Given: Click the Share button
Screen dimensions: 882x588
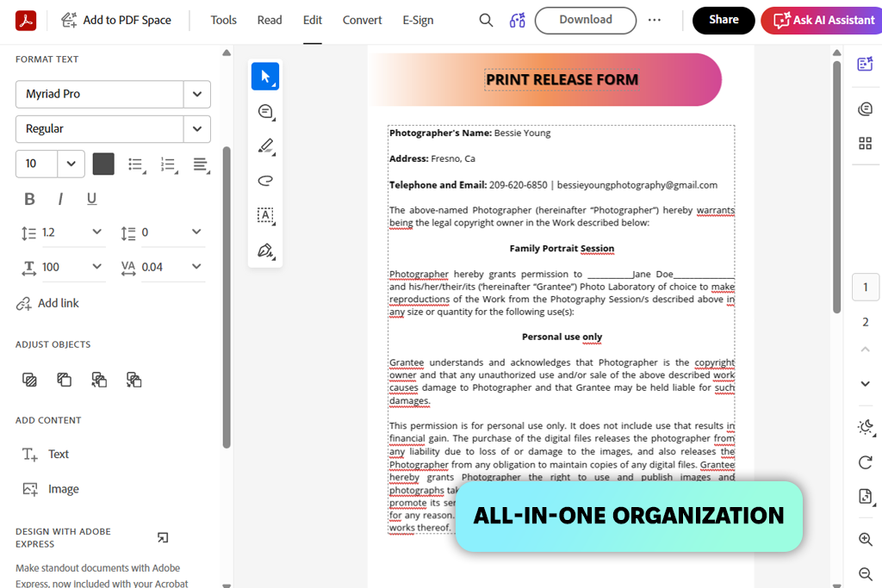Looking at the screenshot, I should pos(724,21).
